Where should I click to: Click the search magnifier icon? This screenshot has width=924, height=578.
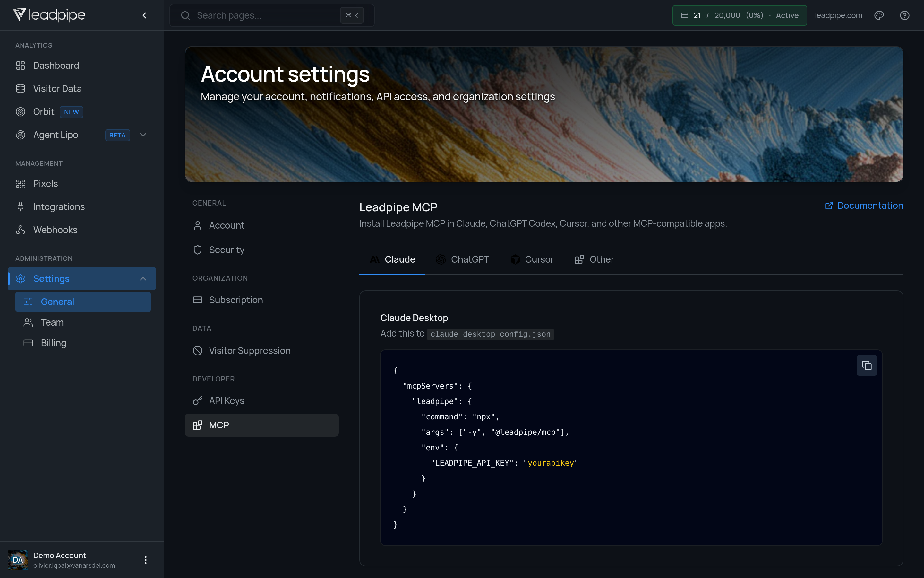tap(185, 15)
